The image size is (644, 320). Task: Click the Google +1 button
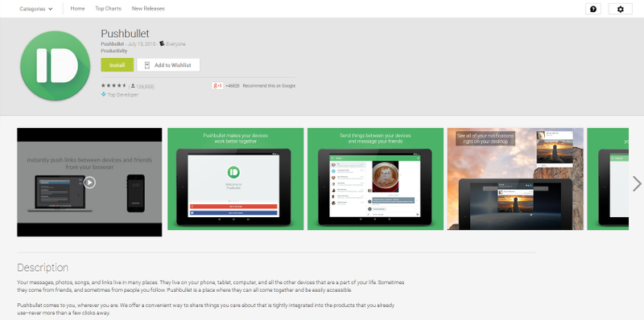pyautogui.click(x=217, y=86)
